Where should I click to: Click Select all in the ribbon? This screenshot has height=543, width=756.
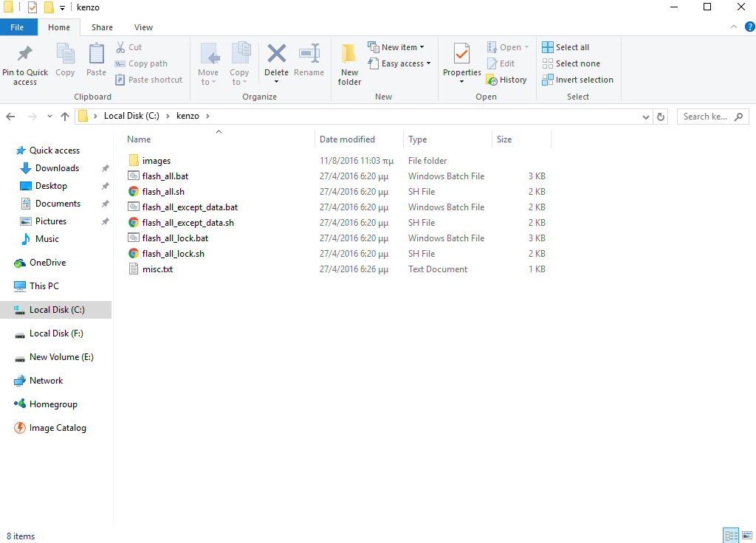coord(566,47)
